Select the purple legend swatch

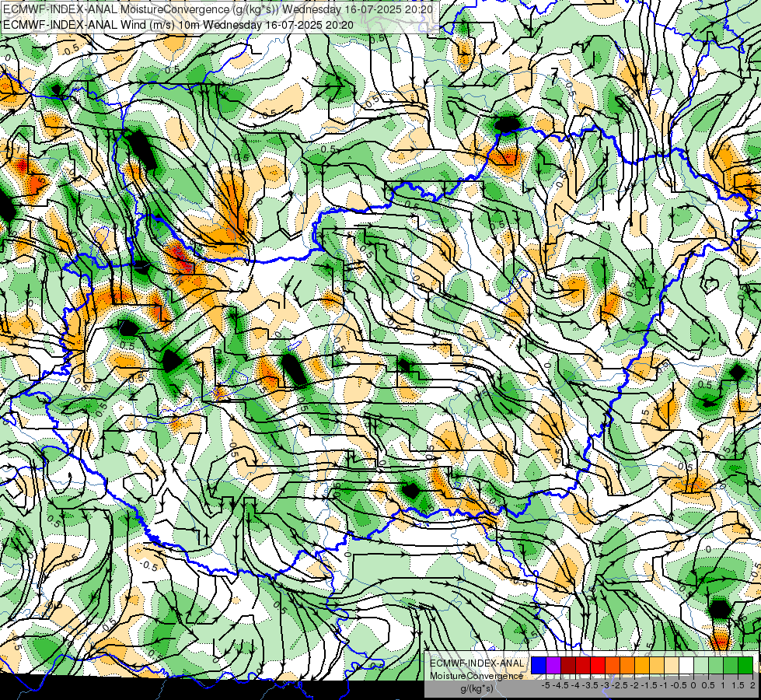pyautogui.click(x=553, y=665)
